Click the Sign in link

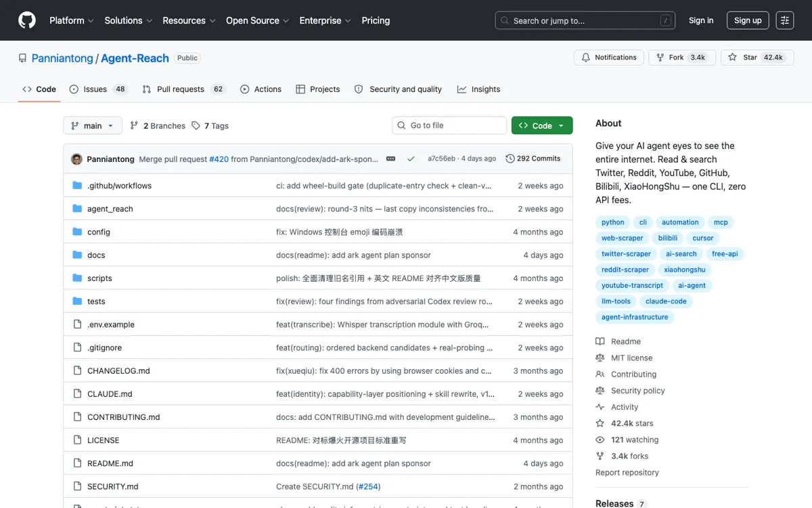(x=701, y=20)
